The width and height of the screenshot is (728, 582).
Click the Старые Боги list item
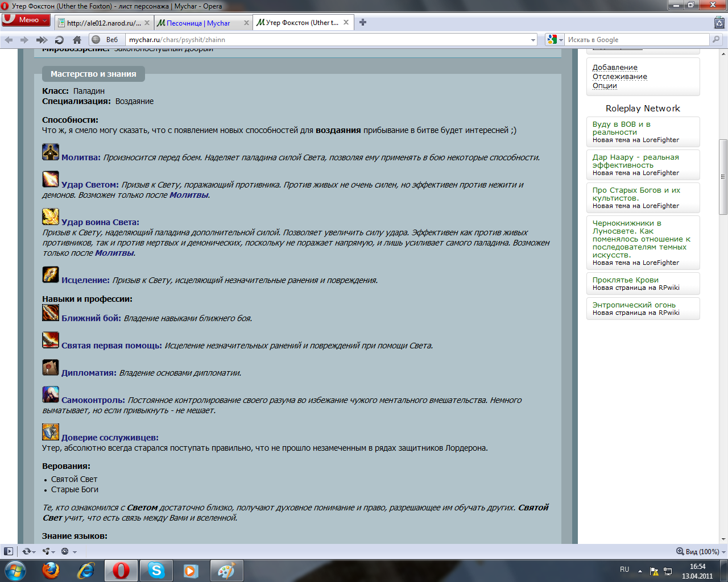coord(75,489)
